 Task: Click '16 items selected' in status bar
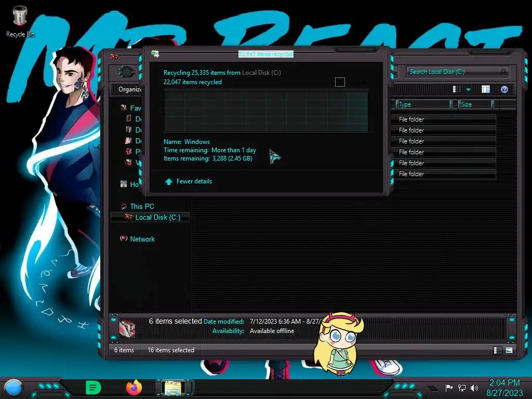170,350
